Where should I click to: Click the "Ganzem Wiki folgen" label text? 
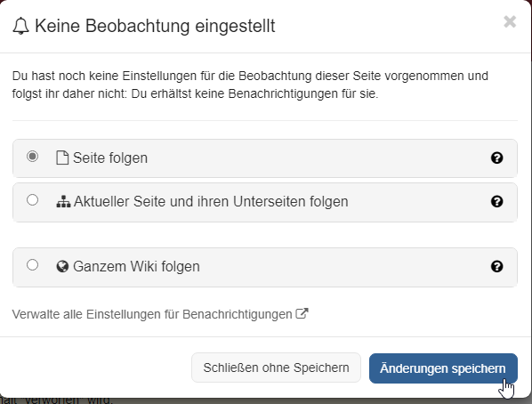click(136, 266)
